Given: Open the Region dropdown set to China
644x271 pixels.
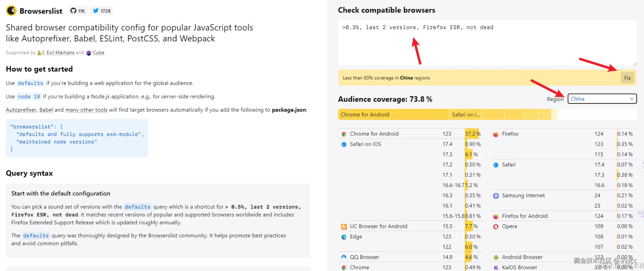Looking at the screenshot, I should (x=602, y=99).
